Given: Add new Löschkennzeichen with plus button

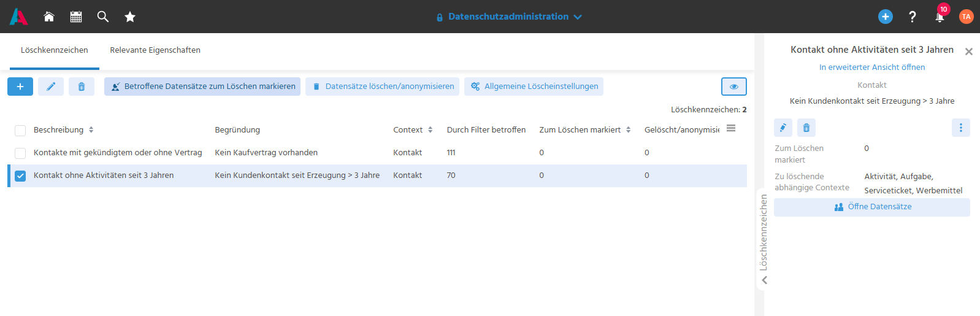Looking at the screenshot, I should [x=20, y=87].
